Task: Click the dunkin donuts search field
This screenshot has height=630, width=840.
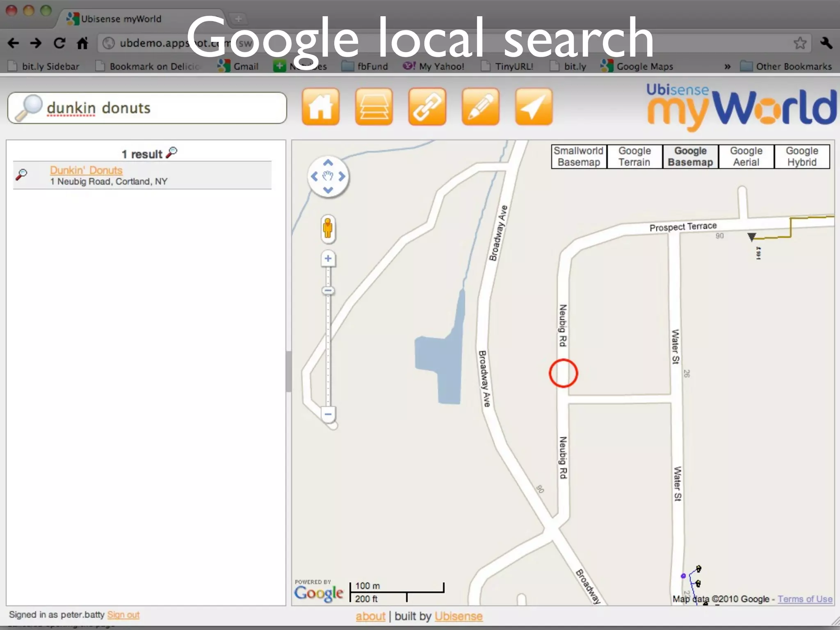Action: [147, 108]
